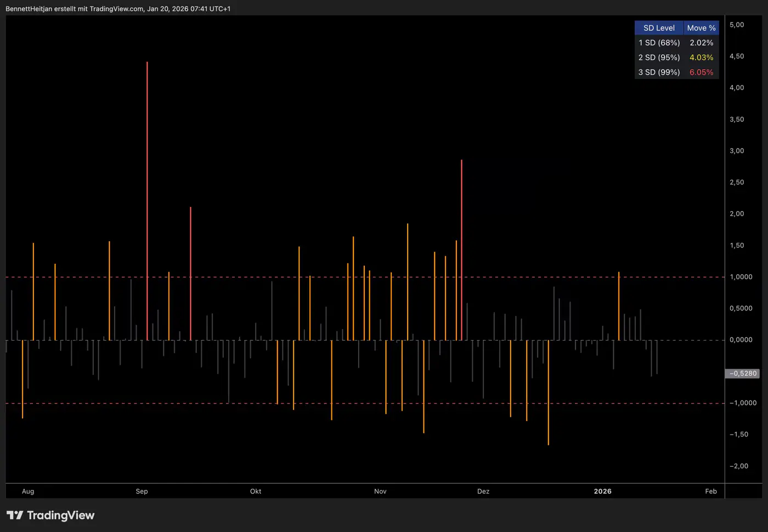This screenshot has height=532, width=768.
Task: Click the 2026 label on time axis
Action: (x=602, y=491)
